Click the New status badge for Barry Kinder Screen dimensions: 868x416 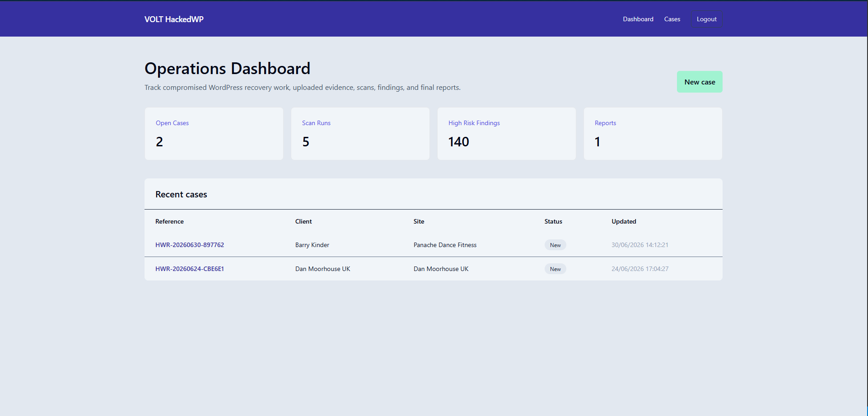coord(555,245)
